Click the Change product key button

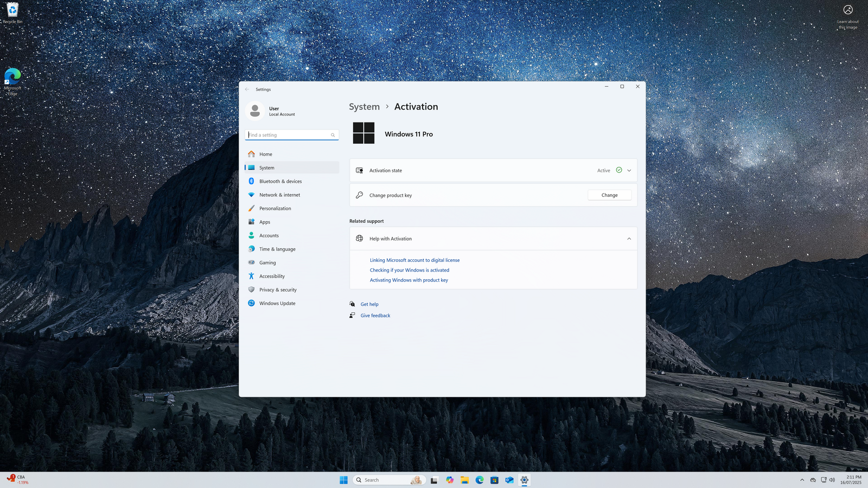tap(609, 195)
